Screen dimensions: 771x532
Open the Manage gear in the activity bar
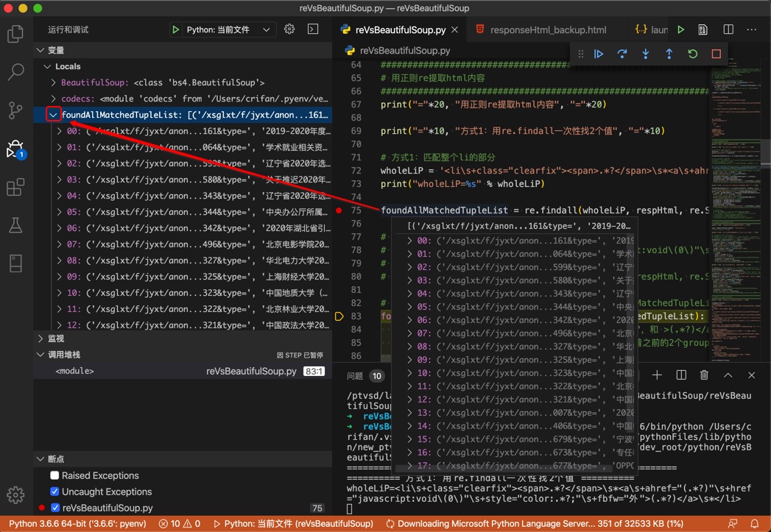[15, 494]
